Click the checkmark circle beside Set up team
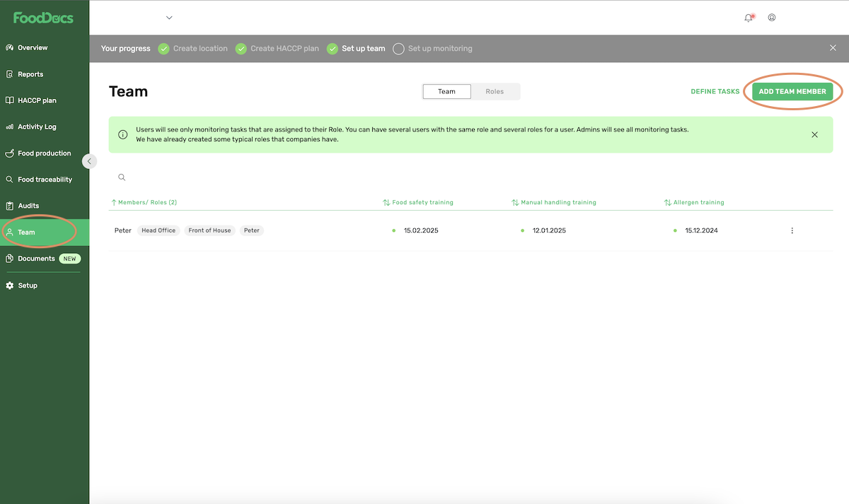 (332, 49)
